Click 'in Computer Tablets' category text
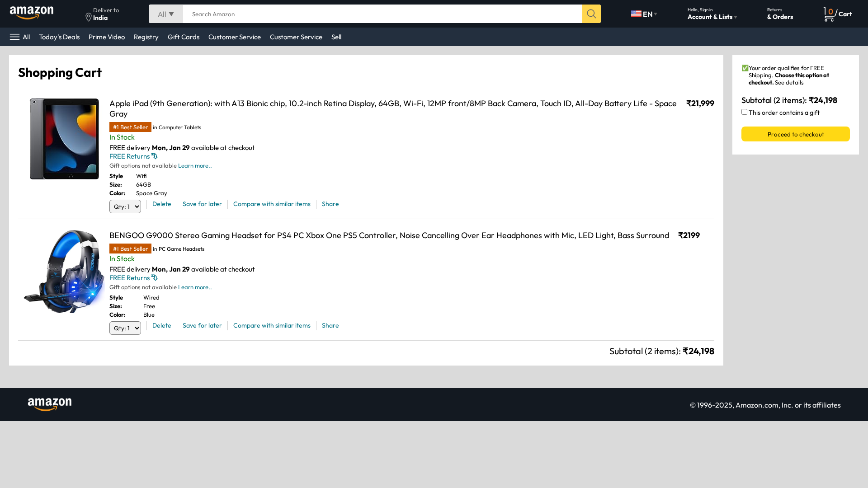This screenshot has width=868, height=488. [x=177, y=127]
